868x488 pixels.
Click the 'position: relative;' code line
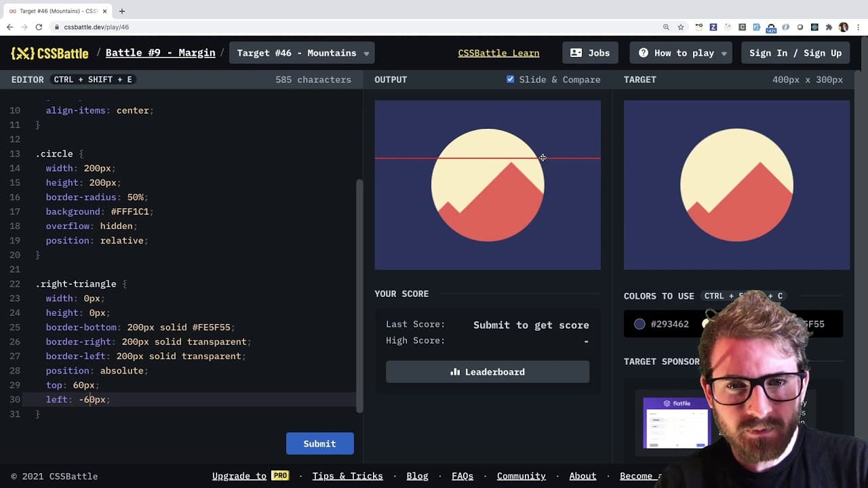point(97,241)
